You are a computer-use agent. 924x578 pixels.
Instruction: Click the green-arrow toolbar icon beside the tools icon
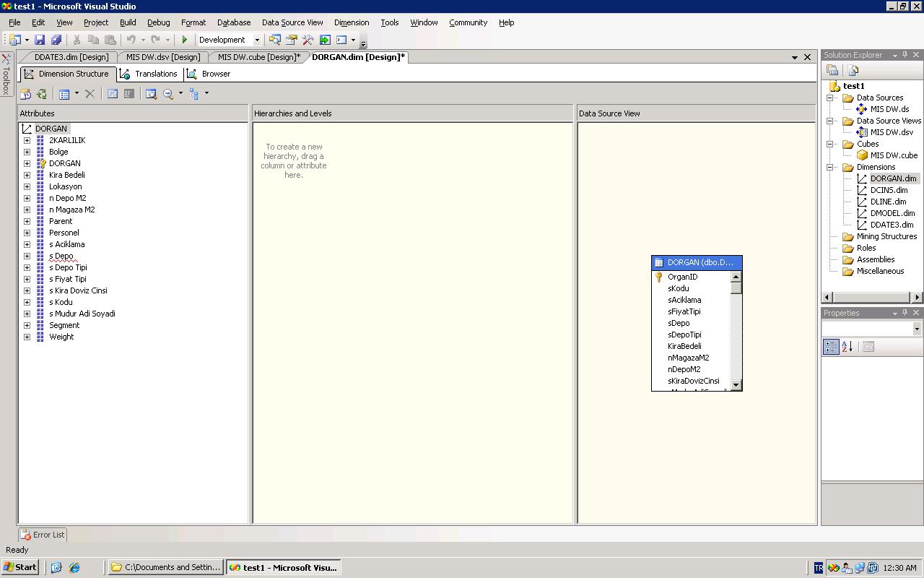pos(325,40)
